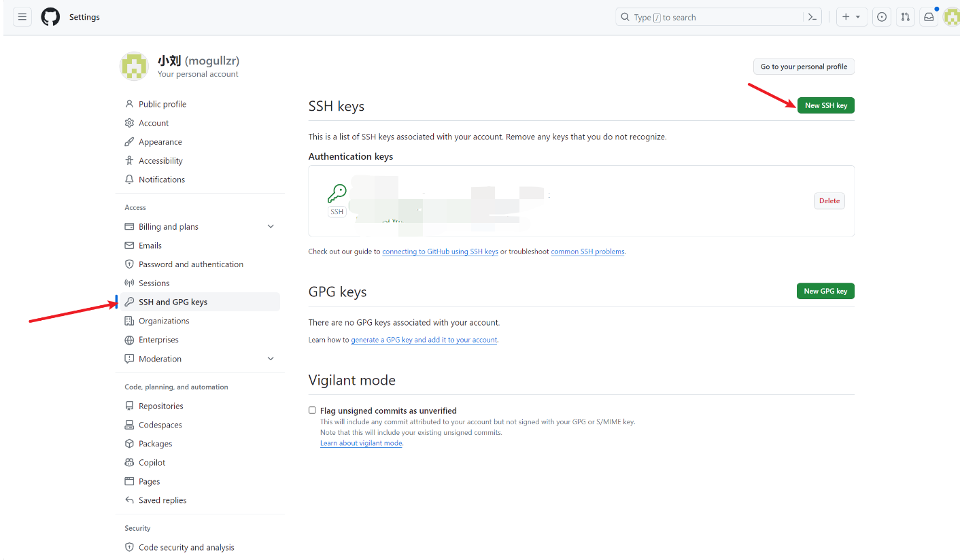Click the Moderation report icon
Image resolution: width=960 pixels, height=560 pixels.
pyautogui.click(x=129, y=359)
